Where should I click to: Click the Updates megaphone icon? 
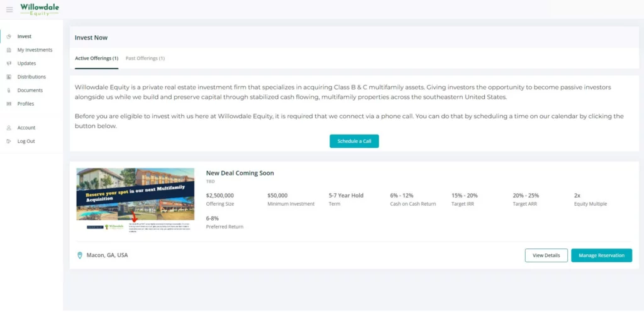point(9,64)
